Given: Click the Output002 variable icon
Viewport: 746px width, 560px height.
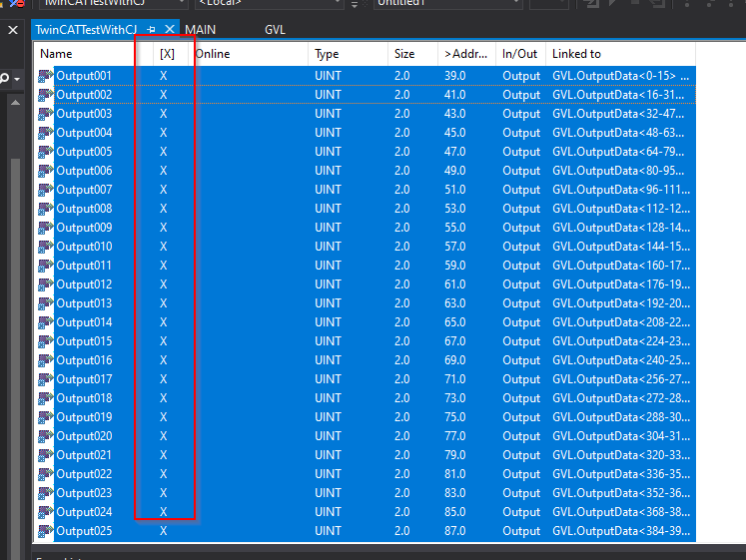Looking at the screenshot, I should (46, 95).
